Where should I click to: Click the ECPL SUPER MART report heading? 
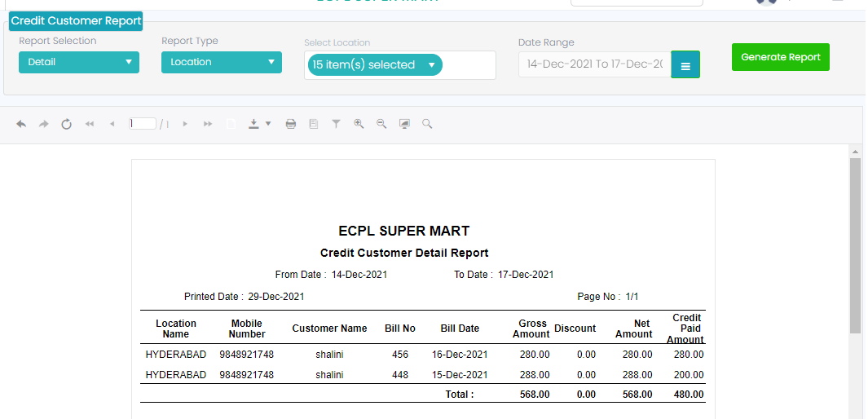tap(404, 231)
